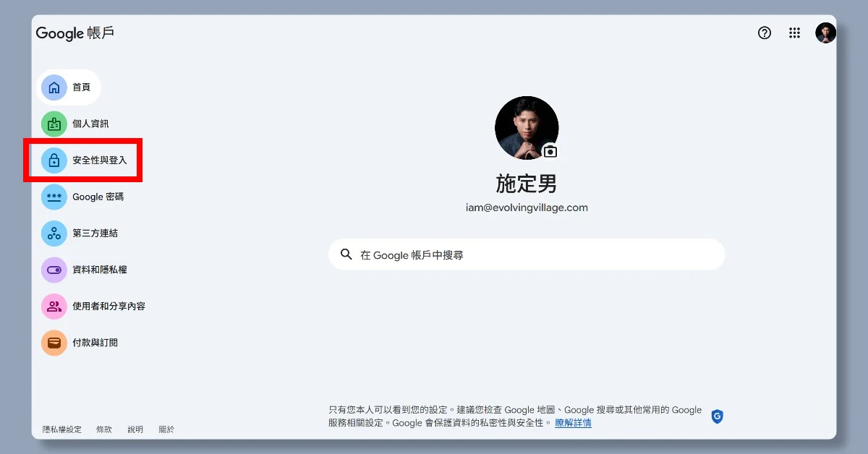
Task: Open the 關於 footer link
Action: pos(166,429)
